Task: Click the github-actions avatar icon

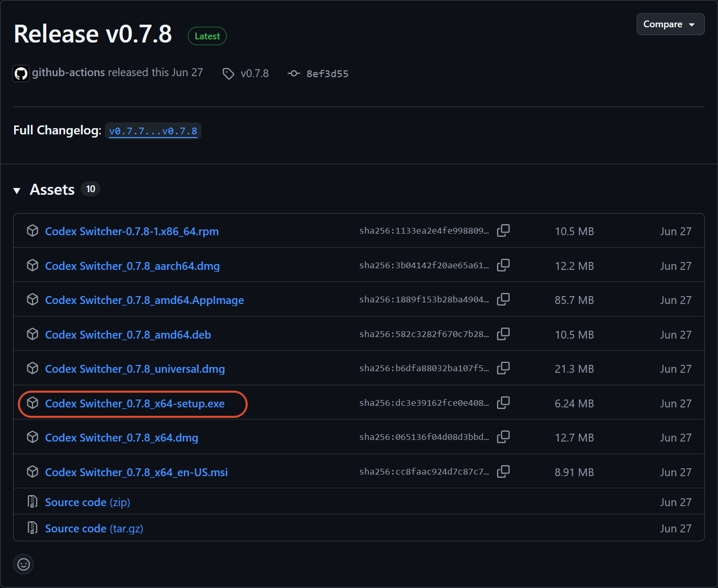Action: (21, 73)
